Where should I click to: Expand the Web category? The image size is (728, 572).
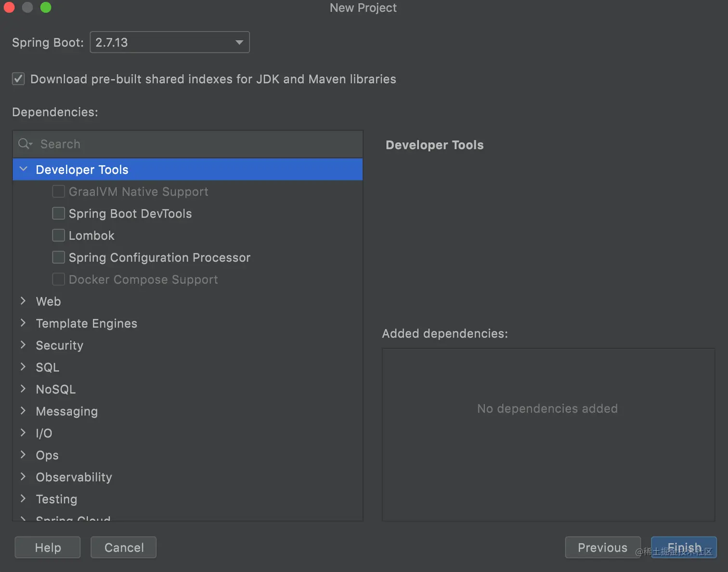23,301
